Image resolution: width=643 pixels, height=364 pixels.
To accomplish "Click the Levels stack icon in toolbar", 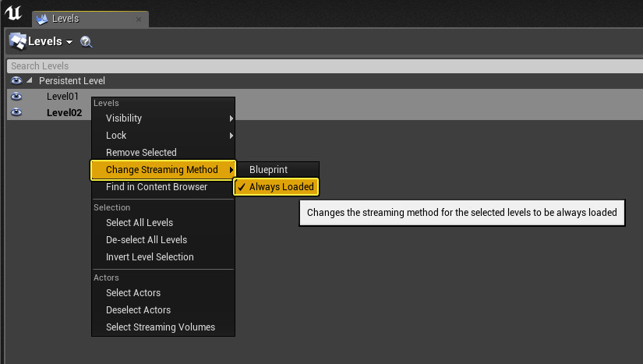I will tap(17, 41).
